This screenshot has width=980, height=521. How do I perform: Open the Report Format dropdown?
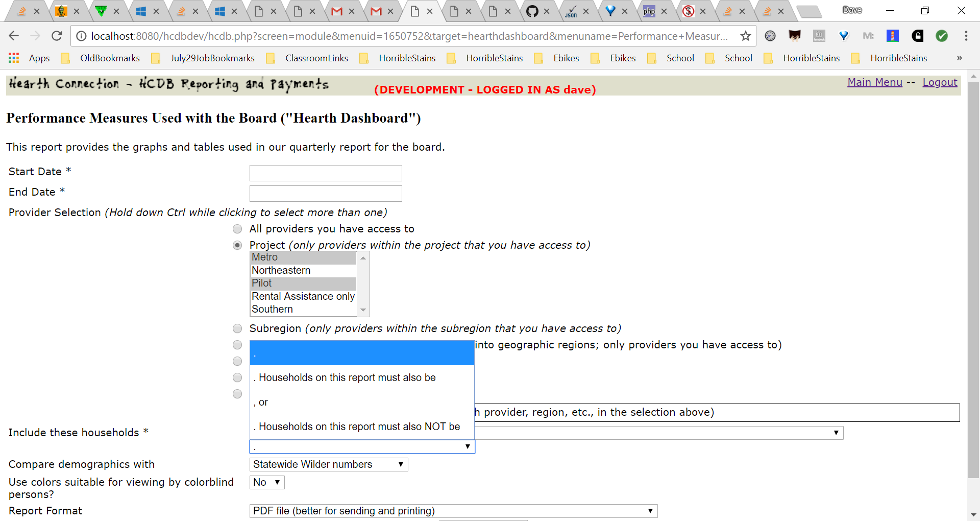[x=453, y=511]
